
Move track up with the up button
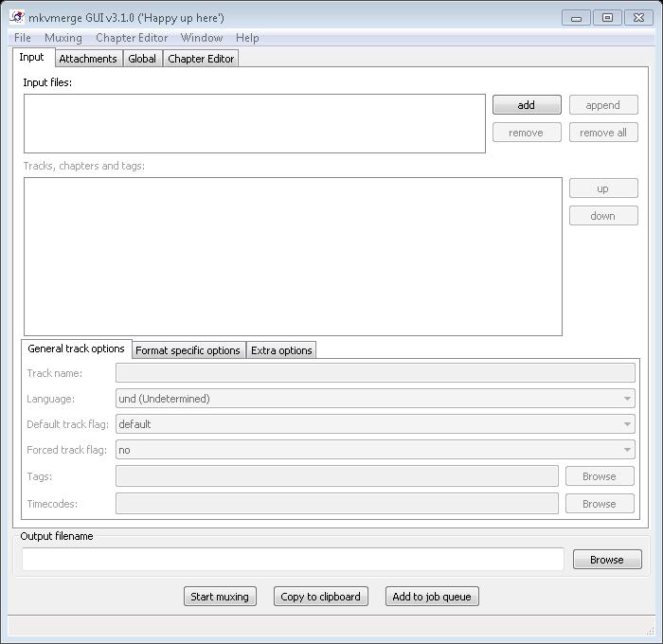pyautogui.click(x=603, y=188)
